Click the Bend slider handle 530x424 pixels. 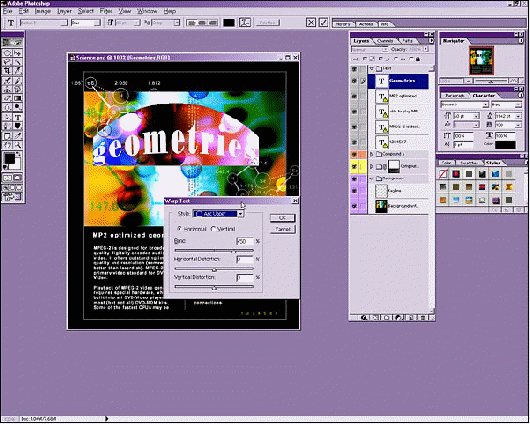(x=234, y=251)
